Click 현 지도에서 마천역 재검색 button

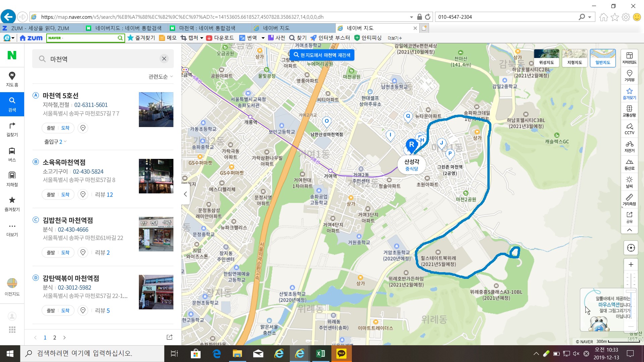coord(322,55)
